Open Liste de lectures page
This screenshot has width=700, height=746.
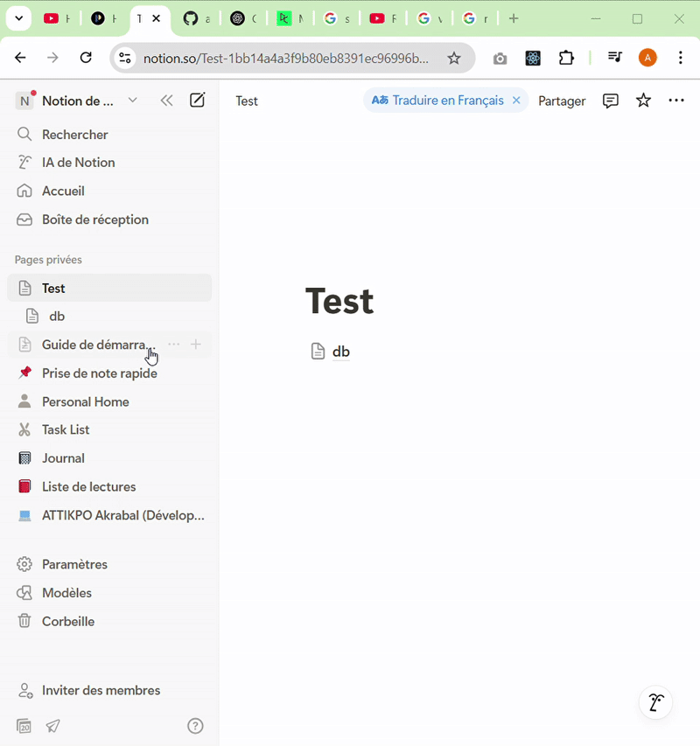pyautogui.click(x=109, y=487)
